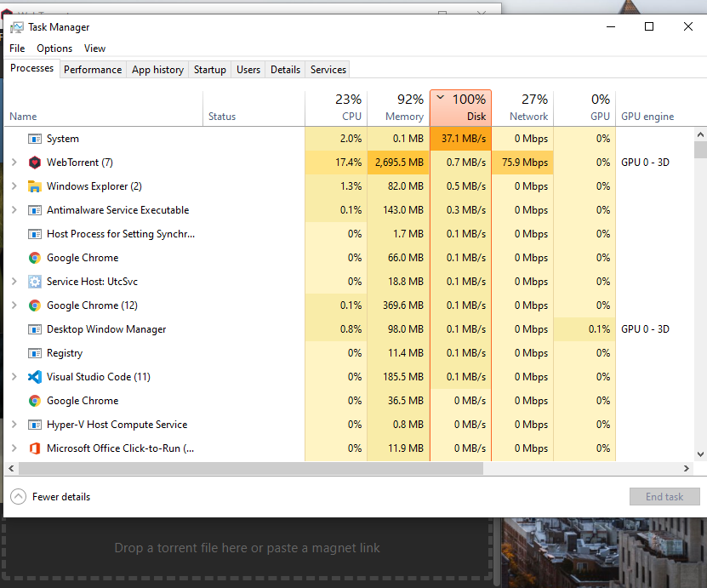Click GPU 0 - 3D in WebTorrent row
707x588 pixels.
coord(645,163)
